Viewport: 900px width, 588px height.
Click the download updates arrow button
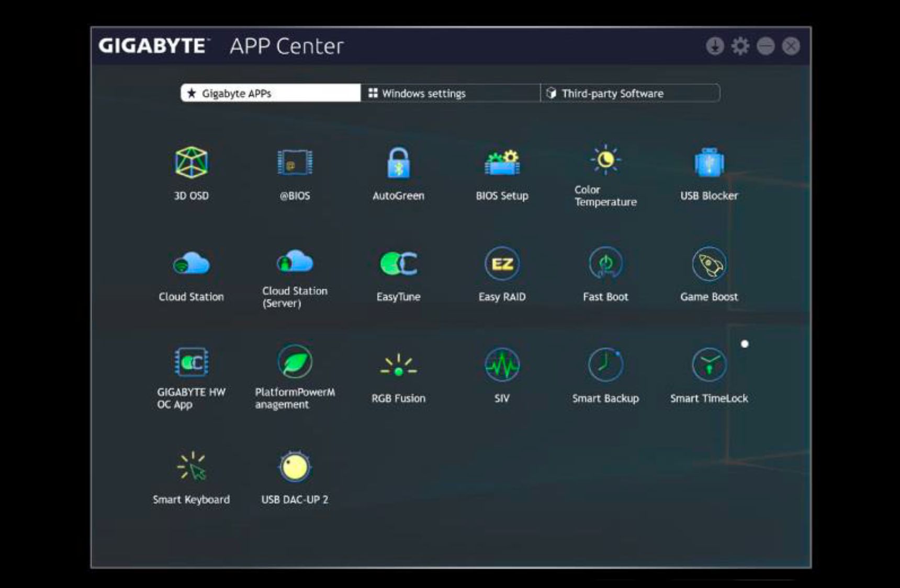[715, 46]
